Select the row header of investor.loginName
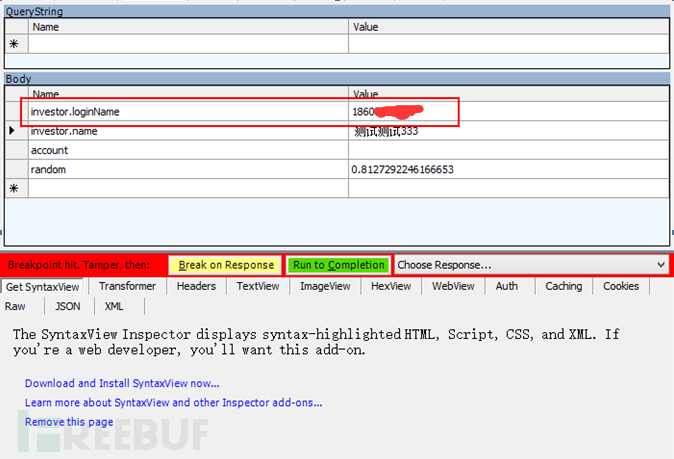674x459 pixels. click(17, 112)
